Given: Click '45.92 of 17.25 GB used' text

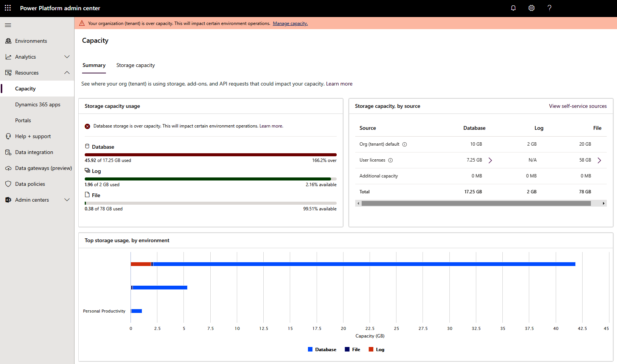Looking at the screenshot, I should point(108,160).
